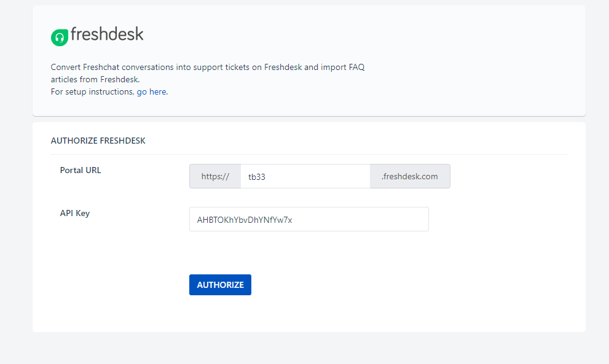The height and width of the screenshot is (364, 609).
Task: Click into the API Key input field
Action: [x=308, y=219]
